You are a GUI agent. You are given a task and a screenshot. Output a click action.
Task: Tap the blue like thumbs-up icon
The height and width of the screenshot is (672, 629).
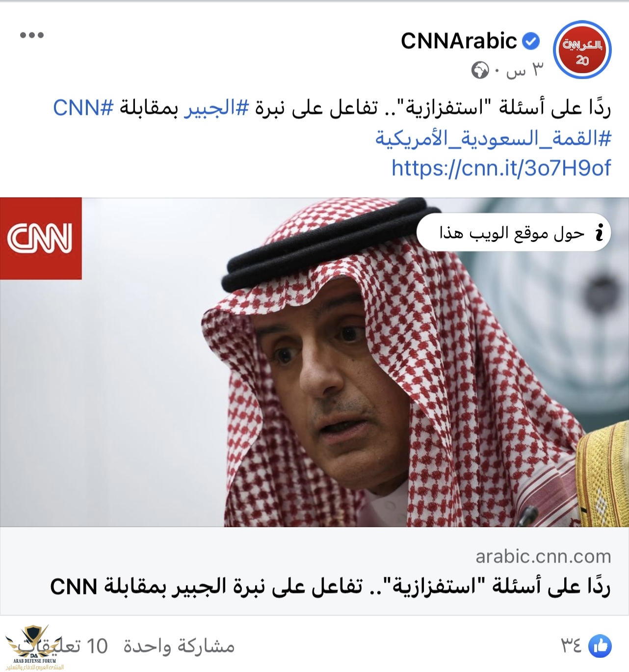(x=600, y=645)
